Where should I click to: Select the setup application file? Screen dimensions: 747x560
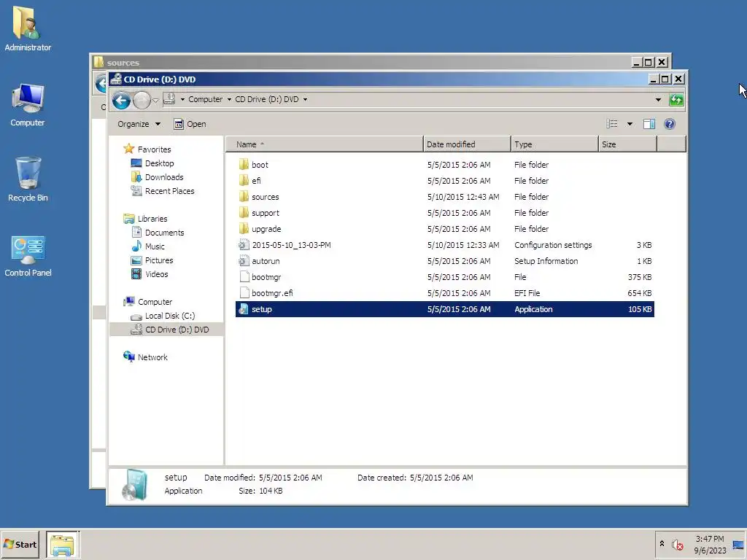444,309
